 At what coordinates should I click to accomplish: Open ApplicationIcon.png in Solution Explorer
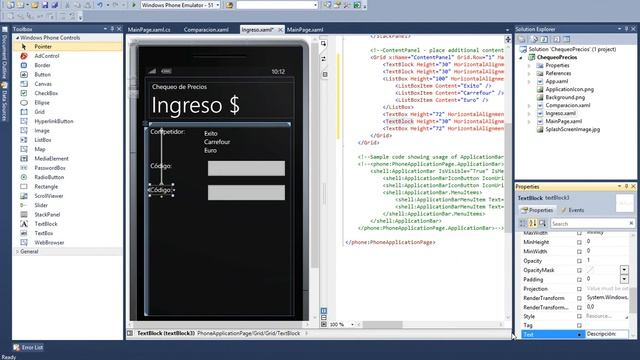(569, 89)
